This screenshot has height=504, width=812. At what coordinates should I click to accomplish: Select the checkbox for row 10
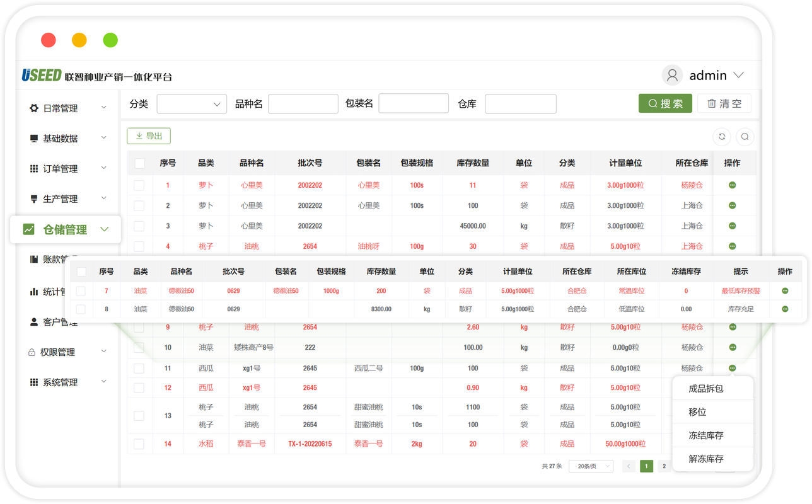[x=139, y=347]
